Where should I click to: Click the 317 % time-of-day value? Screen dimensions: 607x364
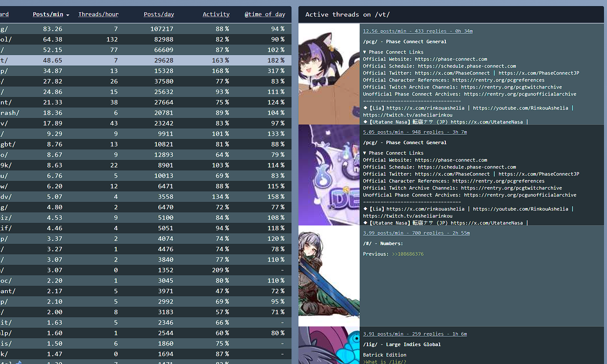coord(276,71)
